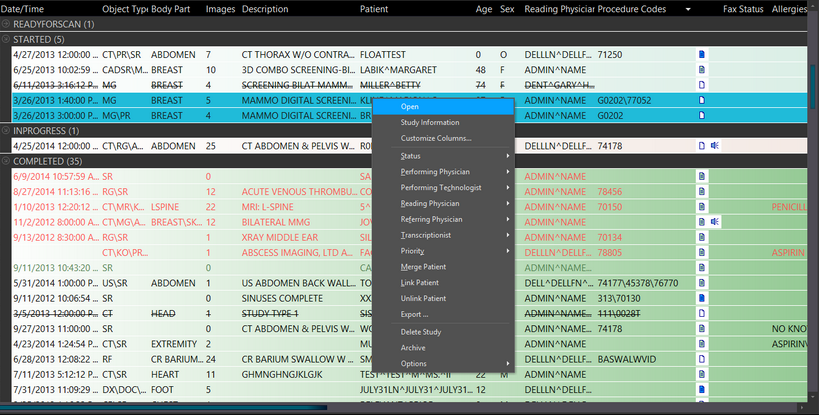Image resolution: width=819 pixels, height=415 pixels.
Task: Collapse the INPROGRESS (1) group
Action: (7, 131)
